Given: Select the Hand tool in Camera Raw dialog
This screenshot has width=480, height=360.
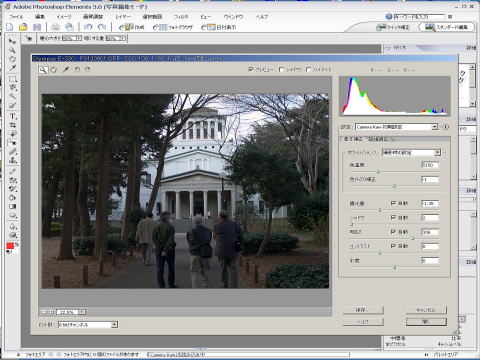Looking at the screenshot, I should tap(53, 70).
